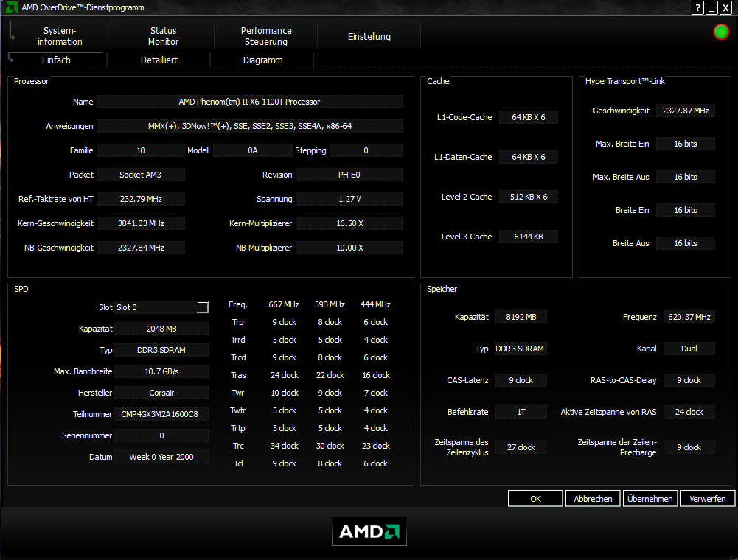This screenshot has width=738, height=560.
Task: Click Kern-Multiplizierer value 16.50 X
Action: [x=349, y=223]
